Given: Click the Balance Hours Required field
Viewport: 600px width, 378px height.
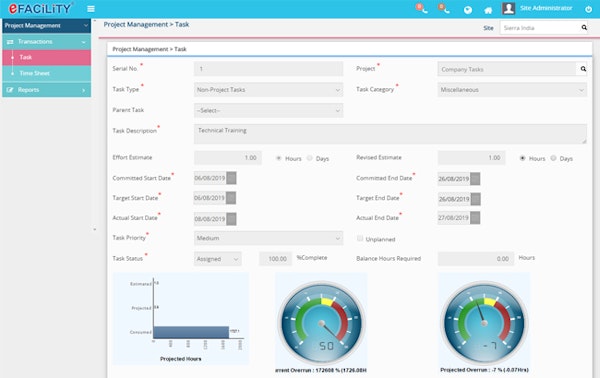Looking at the screenshot, I should tap(476, 259).
